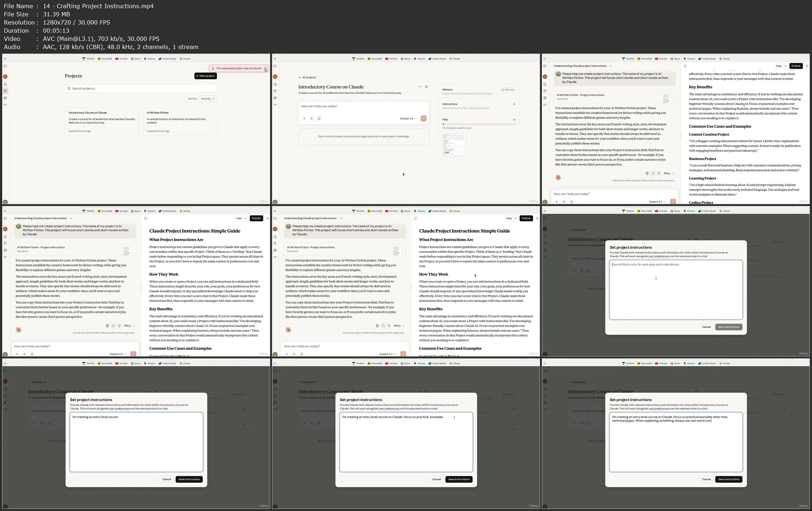Star the undimmed Introductory Course on Claude project
812x511 pixels.
click(x=426, y=87)
